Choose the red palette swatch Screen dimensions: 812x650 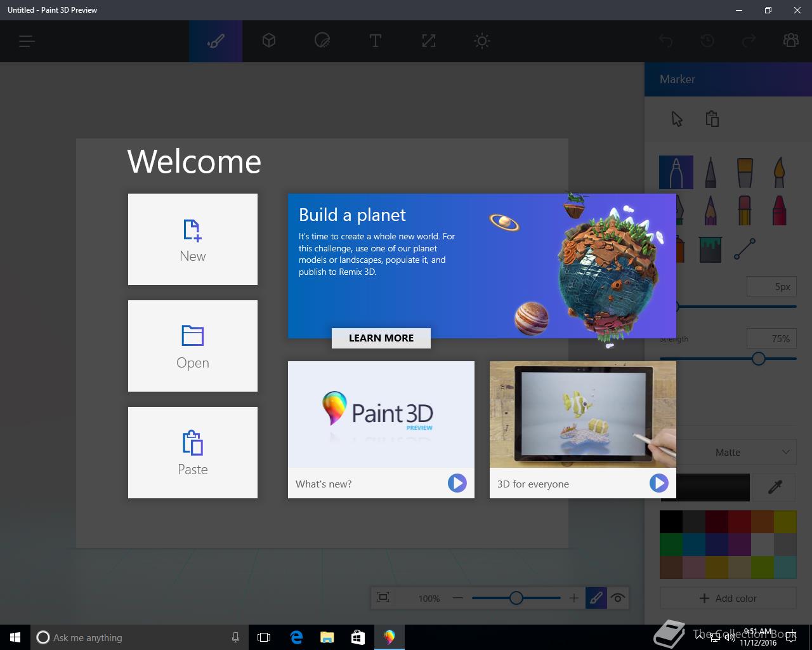point(740,522)
